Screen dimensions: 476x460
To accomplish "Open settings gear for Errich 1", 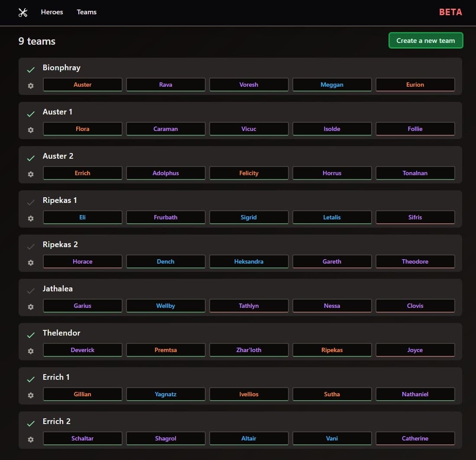I will pos(30,395).
